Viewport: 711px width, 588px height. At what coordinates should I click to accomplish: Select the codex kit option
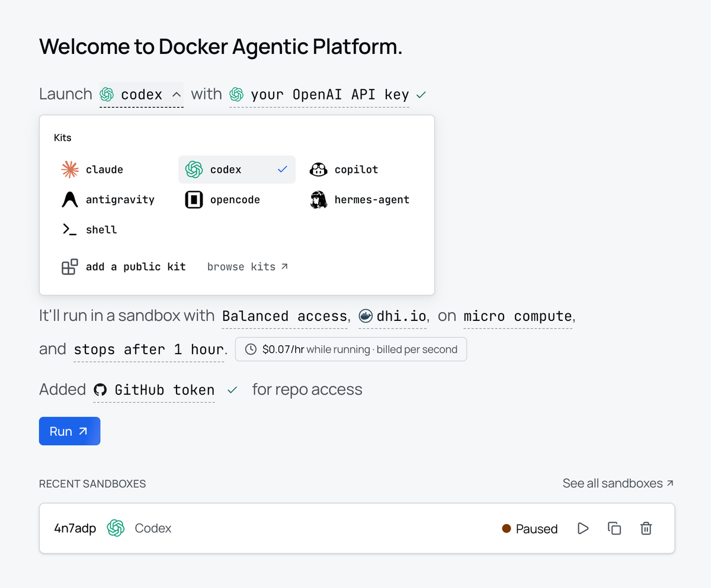pos(236,169)
